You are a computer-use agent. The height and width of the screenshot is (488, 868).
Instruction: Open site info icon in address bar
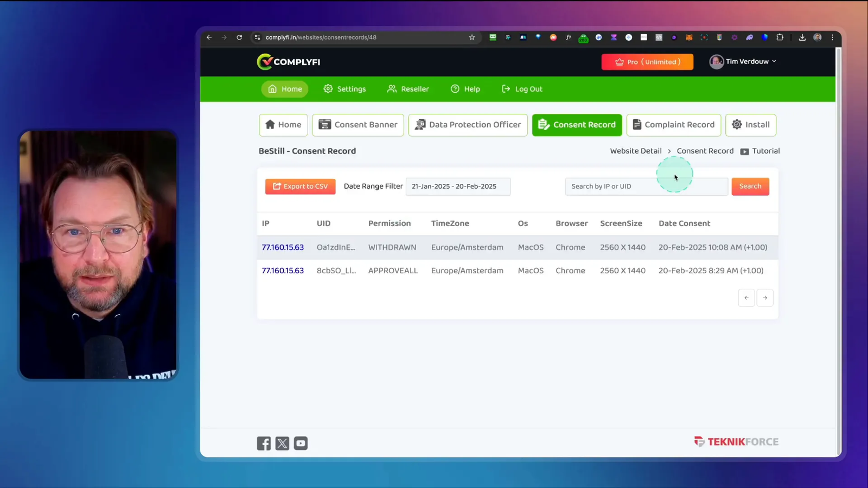point(258,37)
